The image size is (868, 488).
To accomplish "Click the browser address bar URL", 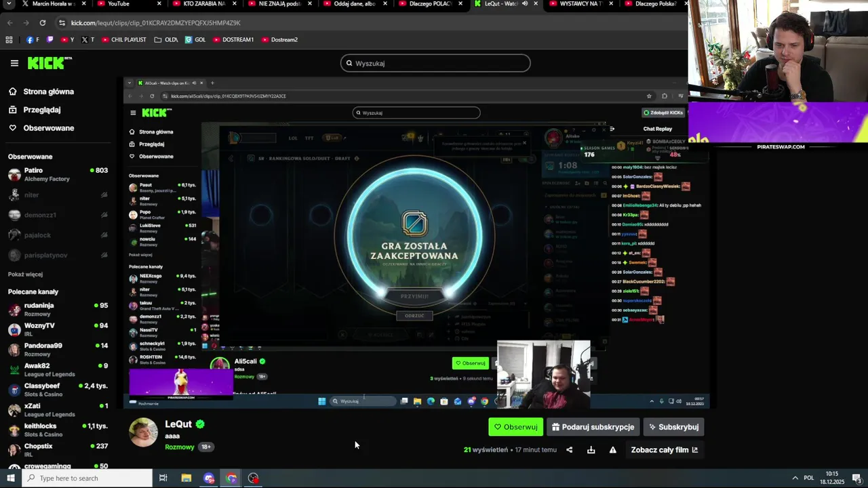I will pyautogui.click(x=156, y=23).
